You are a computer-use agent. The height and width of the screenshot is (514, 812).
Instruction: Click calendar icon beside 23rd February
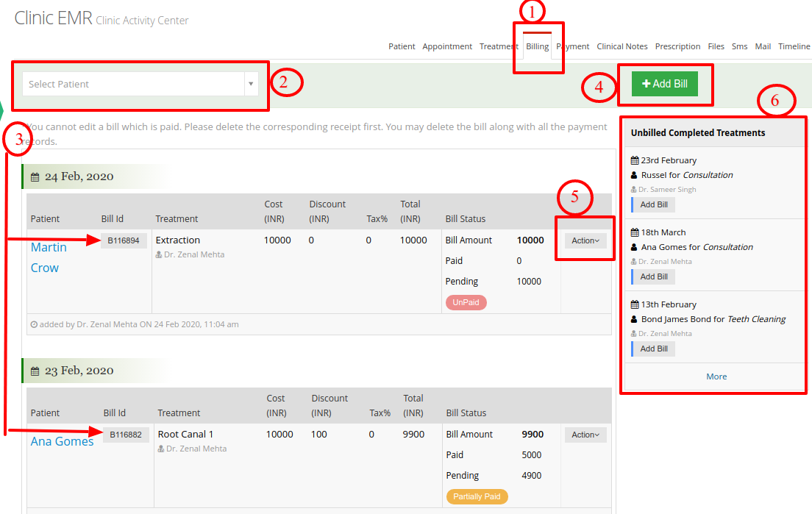pos(634,160)
